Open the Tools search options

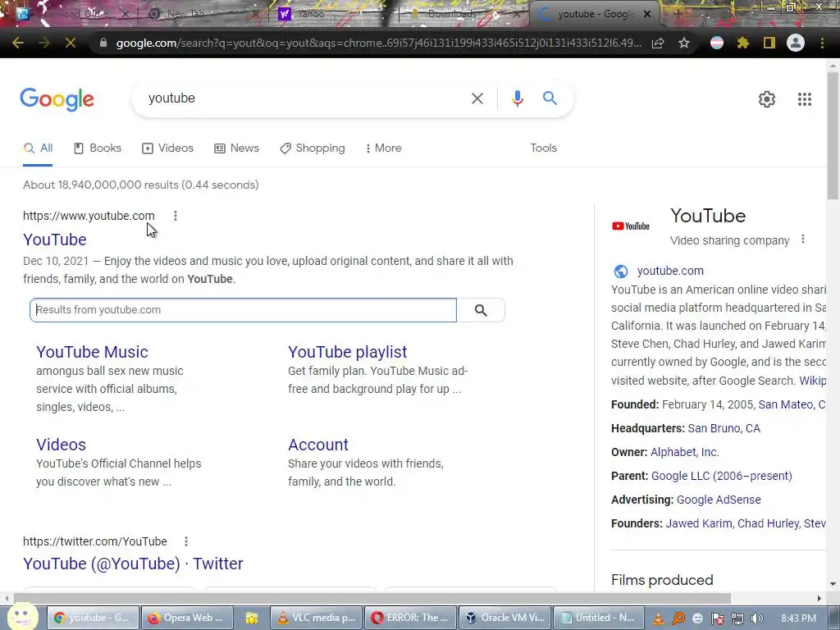coord(543,148)
